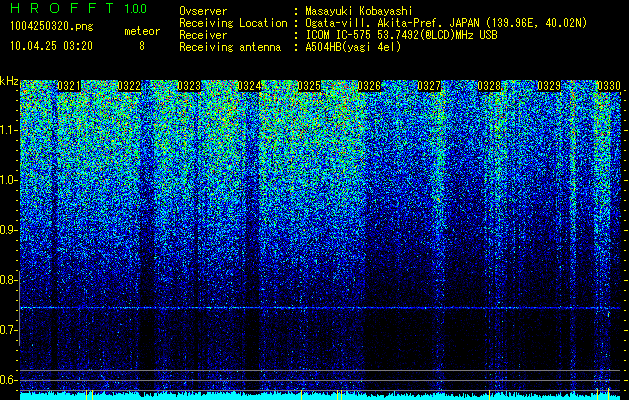629x400 pixels.
Task: Click the Receiving Location label
Action: pyautogui.click(x=233, y=24)
